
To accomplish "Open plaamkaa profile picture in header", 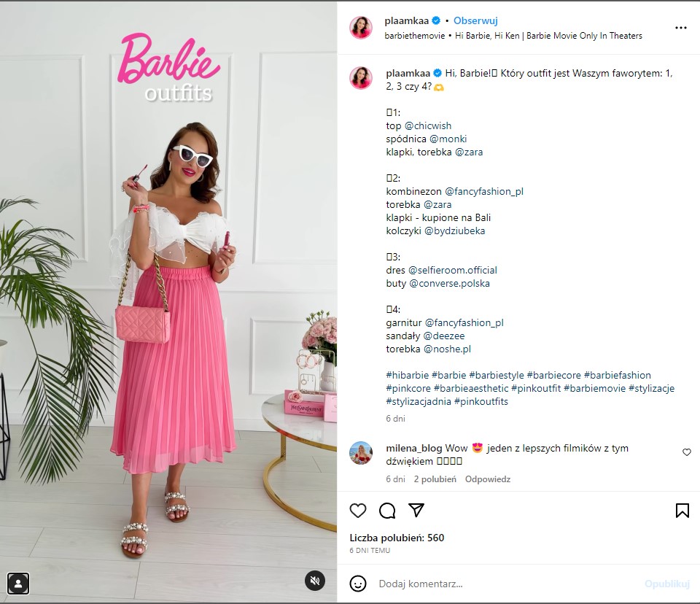I will (361, 28).
